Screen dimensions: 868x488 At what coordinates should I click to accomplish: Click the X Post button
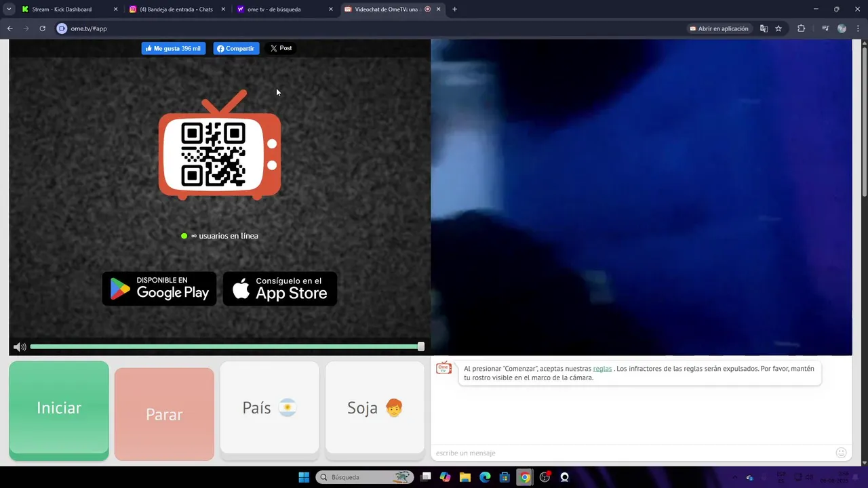pos(281,48)
